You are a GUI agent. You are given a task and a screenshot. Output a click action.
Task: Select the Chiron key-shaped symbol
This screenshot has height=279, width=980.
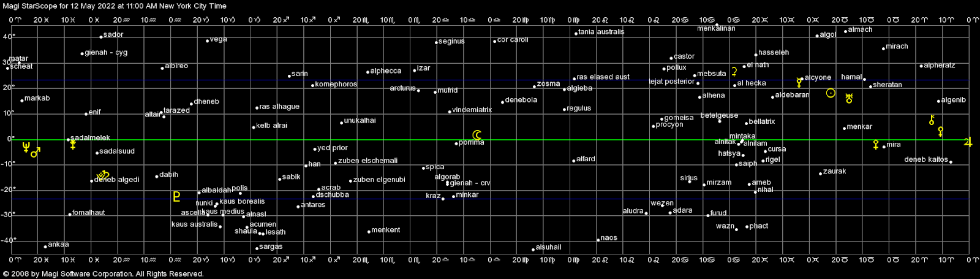[932, 120]
